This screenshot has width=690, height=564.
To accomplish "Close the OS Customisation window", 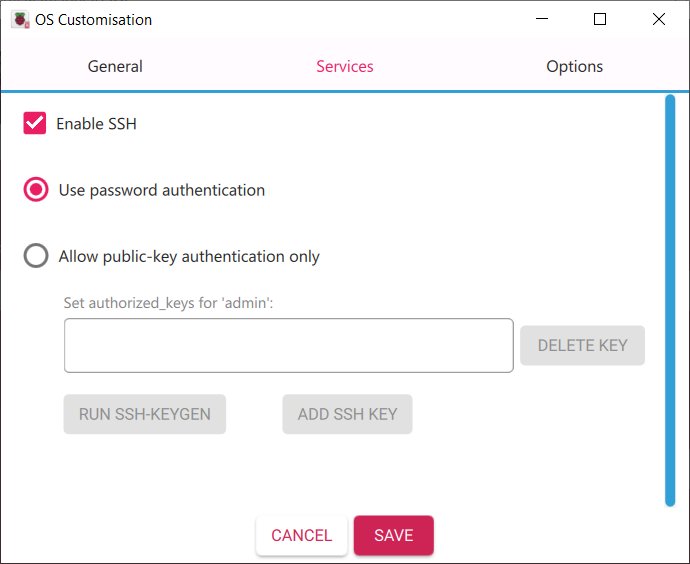I will tap(658, 19).
